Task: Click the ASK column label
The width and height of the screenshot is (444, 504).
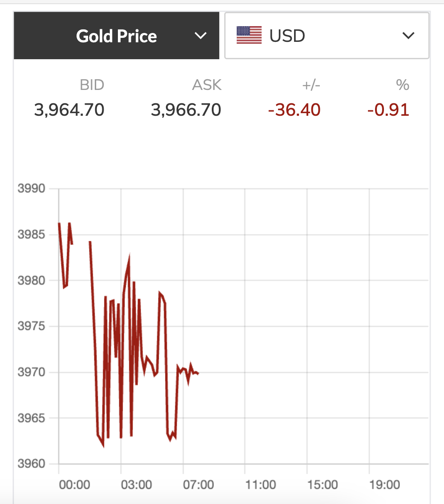Action: pyautogui.click(x=207, y=85)
